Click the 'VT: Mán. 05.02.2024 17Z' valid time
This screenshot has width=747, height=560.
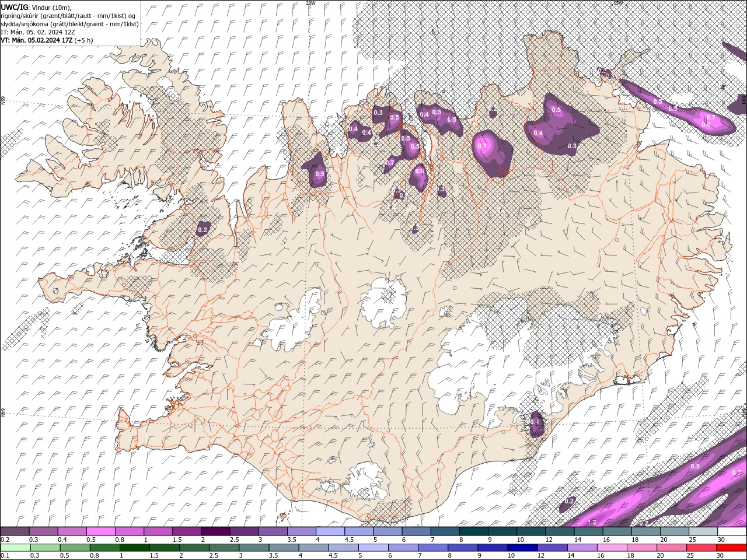pyautogui.click(x=37, y=40)
